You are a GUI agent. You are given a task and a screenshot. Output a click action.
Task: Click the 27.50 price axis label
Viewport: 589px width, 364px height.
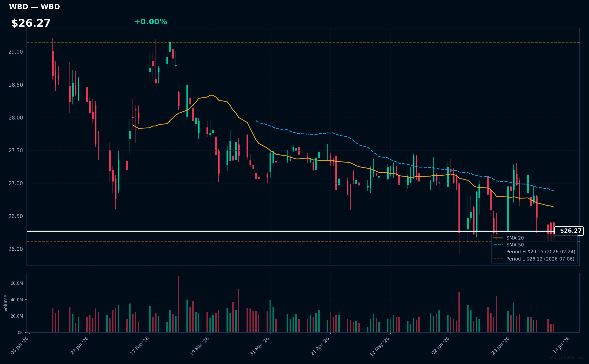(x=16, y=151)
